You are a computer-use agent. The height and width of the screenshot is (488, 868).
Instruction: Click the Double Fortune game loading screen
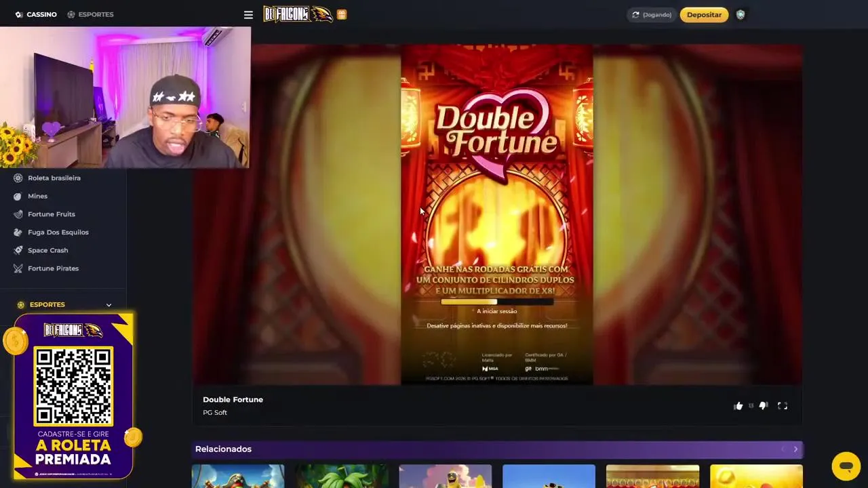point(497,215)
